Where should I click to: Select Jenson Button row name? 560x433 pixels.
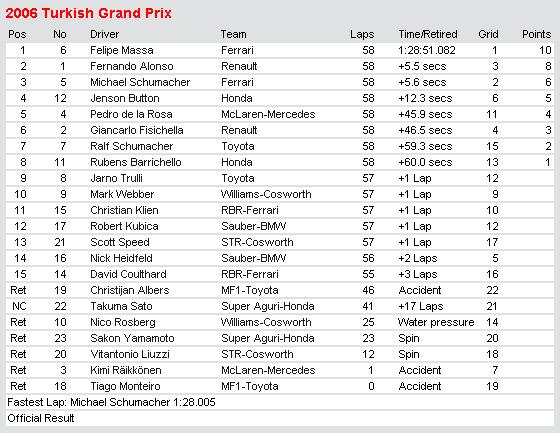[125, 98]
